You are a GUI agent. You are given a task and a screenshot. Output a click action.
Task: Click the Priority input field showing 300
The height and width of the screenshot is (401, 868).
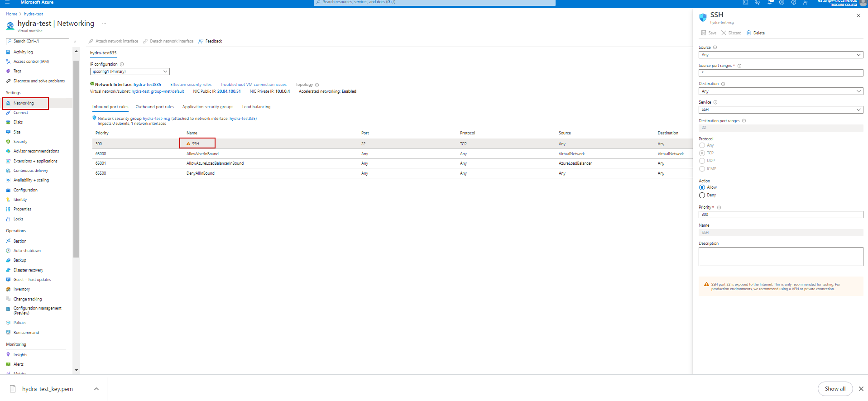pos(780,215)
